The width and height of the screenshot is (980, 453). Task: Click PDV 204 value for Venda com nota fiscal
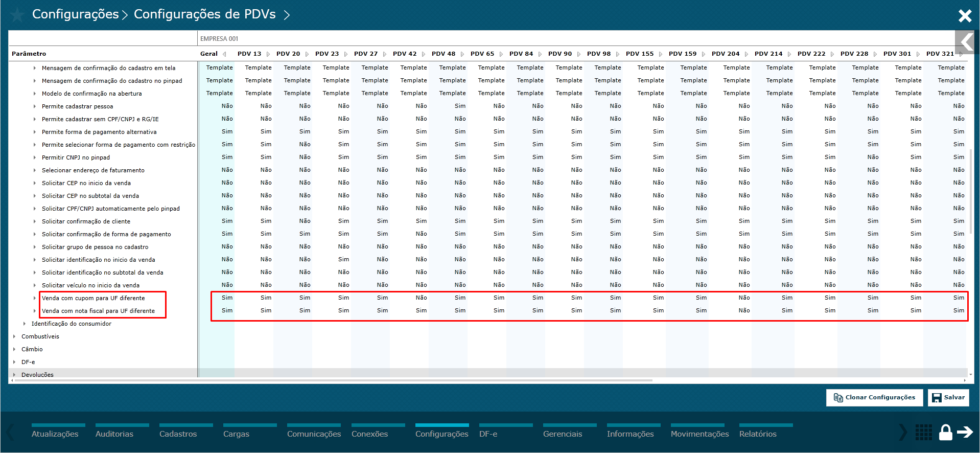tap(744, 310)
